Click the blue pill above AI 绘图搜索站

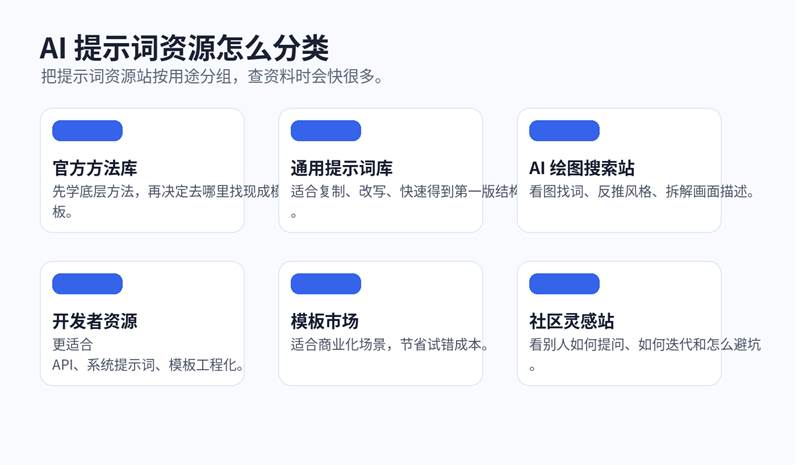coord(564,131)
